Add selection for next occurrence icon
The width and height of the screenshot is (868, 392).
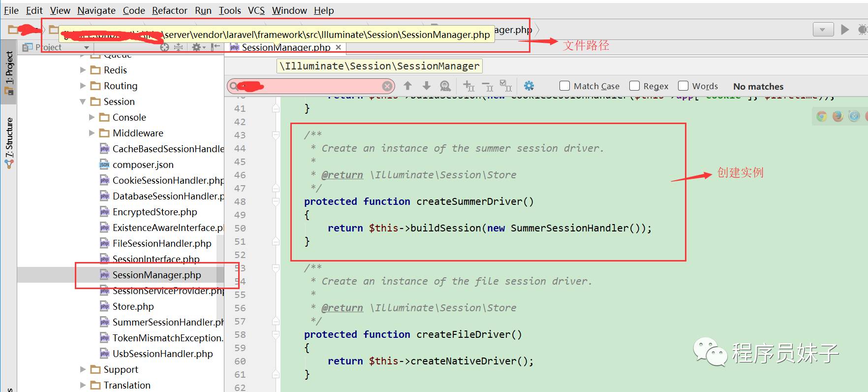468,86
